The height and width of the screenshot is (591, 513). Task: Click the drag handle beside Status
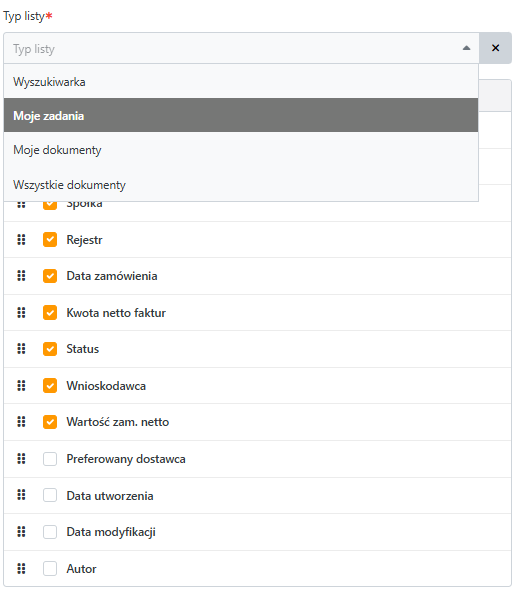[21, 349]
